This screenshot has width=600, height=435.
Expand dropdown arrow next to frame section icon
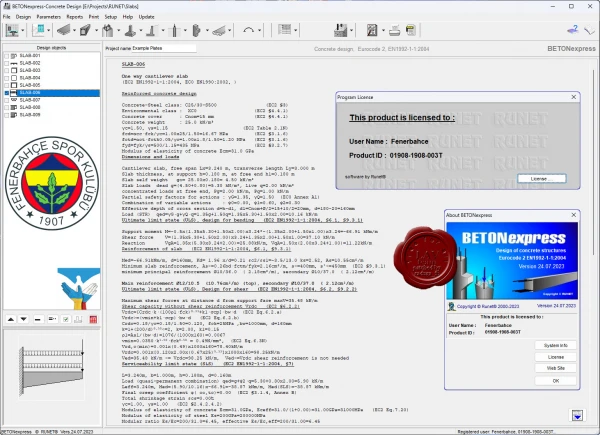49,31
